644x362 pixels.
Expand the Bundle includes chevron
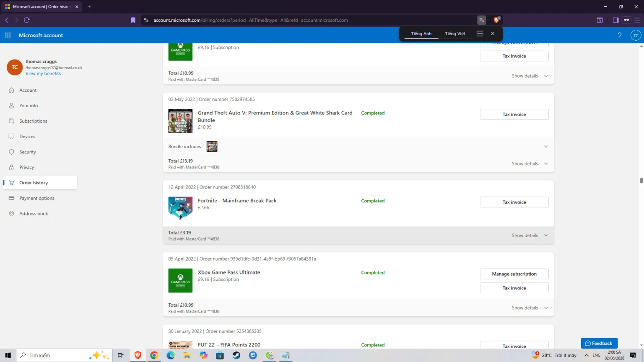(x=546, y=147)
